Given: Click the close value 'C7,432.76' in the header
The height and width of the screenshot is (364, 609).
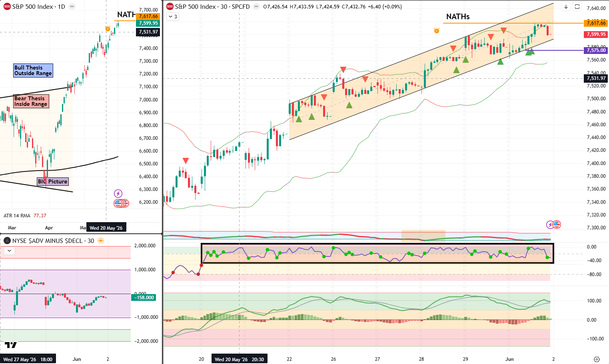Looking at the screenshot, I should [x=353, y=7].
